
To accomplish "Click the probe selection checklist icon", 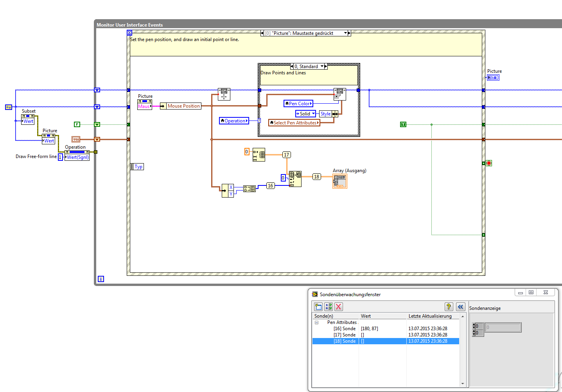I will click(x=329, y=307).
